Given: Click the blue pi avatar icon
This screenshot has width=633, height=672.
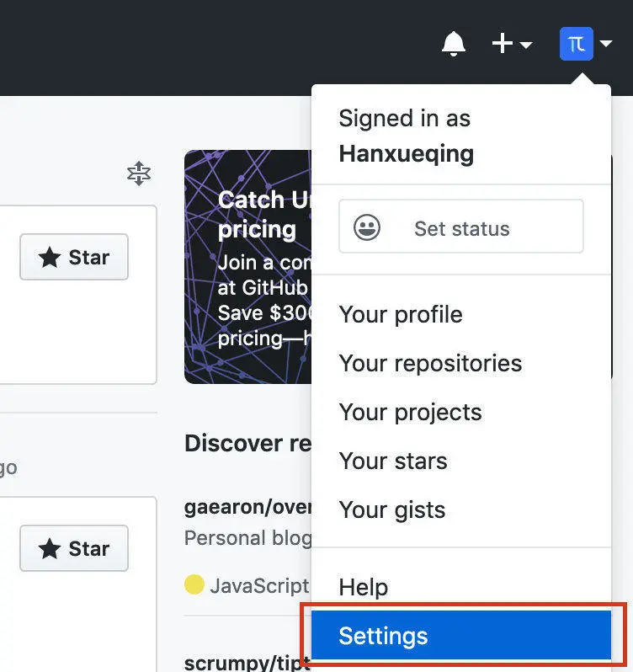Looking at the screenshot, I should click(x=577, y=44).
